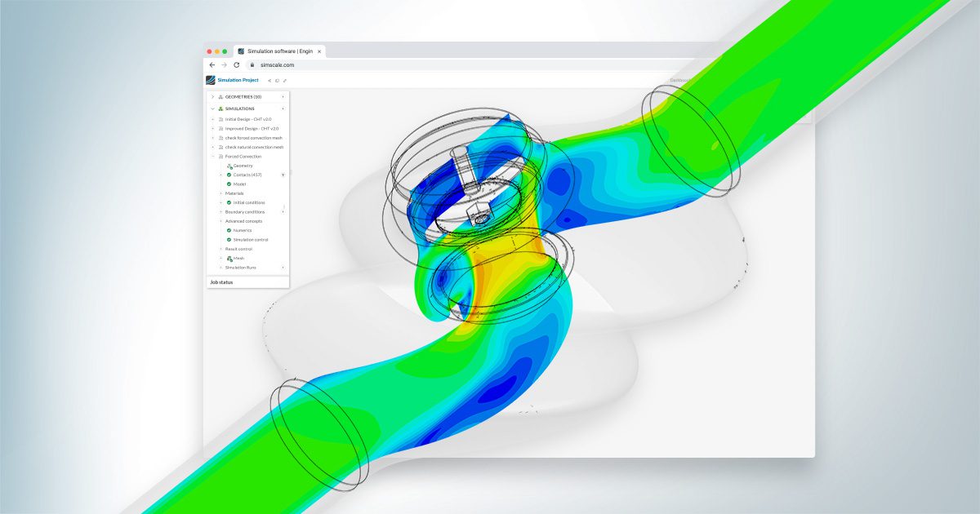This screenshot has height=514, width=980.
Task: Collapse the SIMULATIONS section
Action: [x=212, y=109]
